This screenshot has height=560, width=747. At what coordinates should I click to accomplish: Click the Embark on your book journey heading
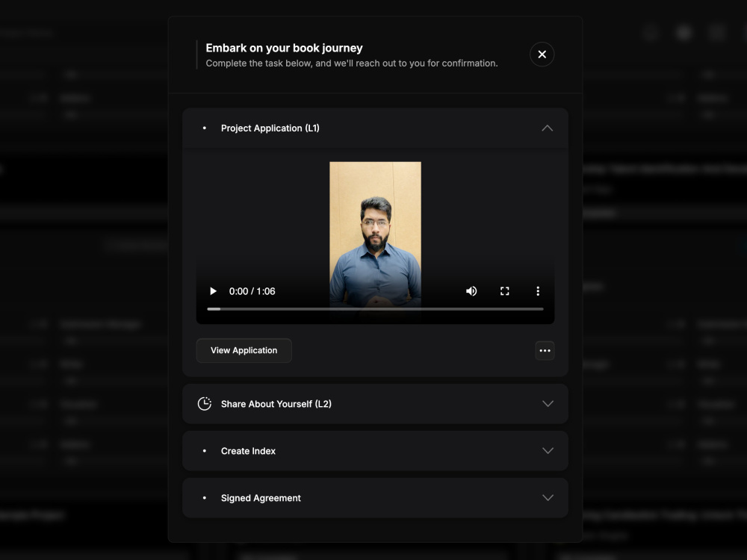point(284,48)
